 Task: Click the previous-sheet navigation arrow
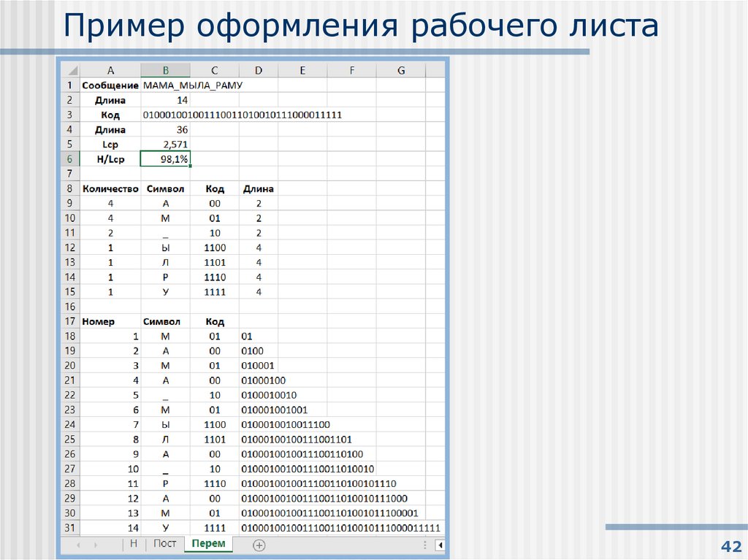pyautogui.click(x=78, y=543)
